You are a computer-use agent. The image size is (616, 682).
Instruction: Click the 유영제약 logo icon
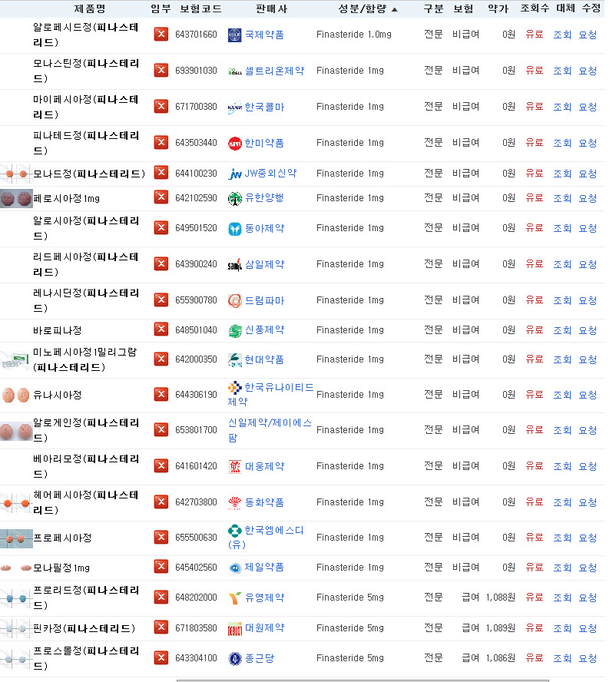[x=235, y=598]
